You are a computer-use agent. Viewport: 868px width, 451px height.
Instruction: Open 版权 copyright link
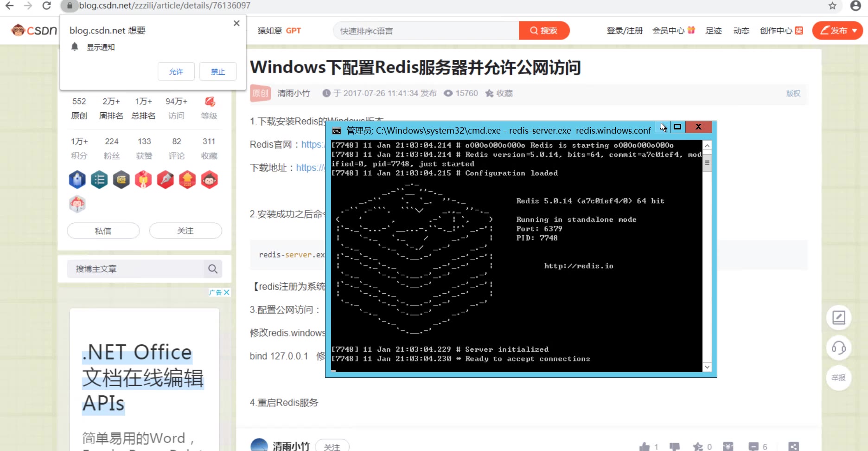(x=793, y=93)
